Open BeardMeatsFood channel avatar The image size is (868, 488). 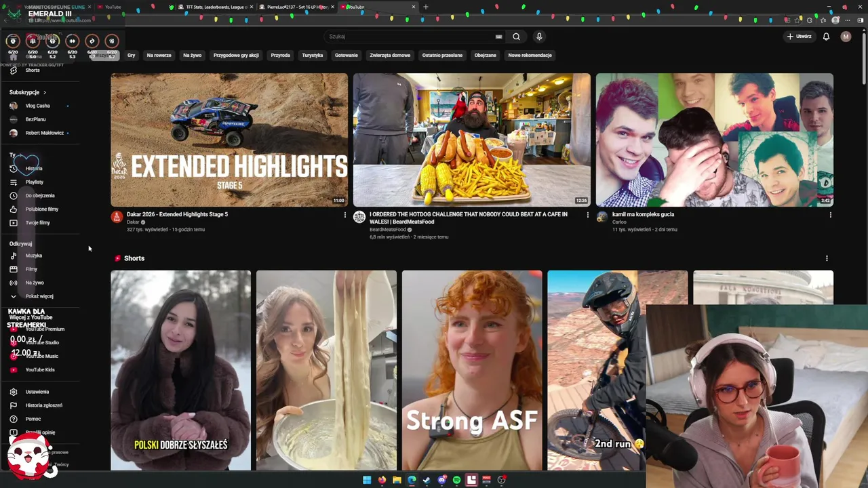click(x=359, y=217)
